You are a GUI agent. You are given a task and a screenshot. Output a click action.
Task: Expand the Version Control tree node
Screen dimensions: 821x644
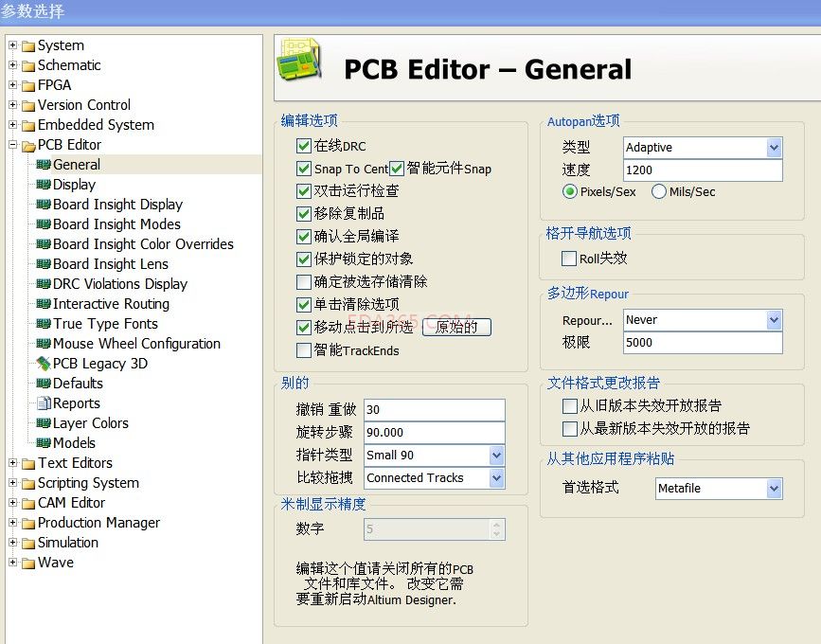pyautogui.click(x=12, y=105)
